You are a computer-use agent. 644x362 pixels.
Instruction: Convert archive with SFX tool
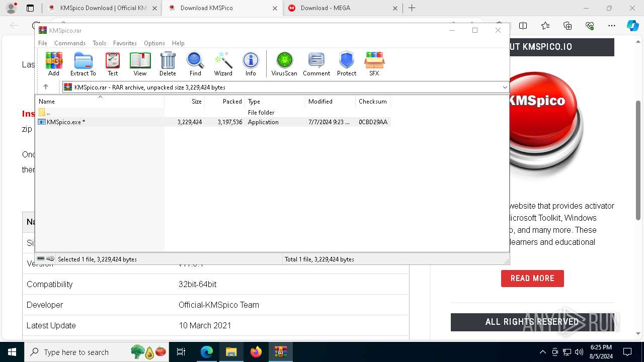pyautogui.click(x=374, y=64)
